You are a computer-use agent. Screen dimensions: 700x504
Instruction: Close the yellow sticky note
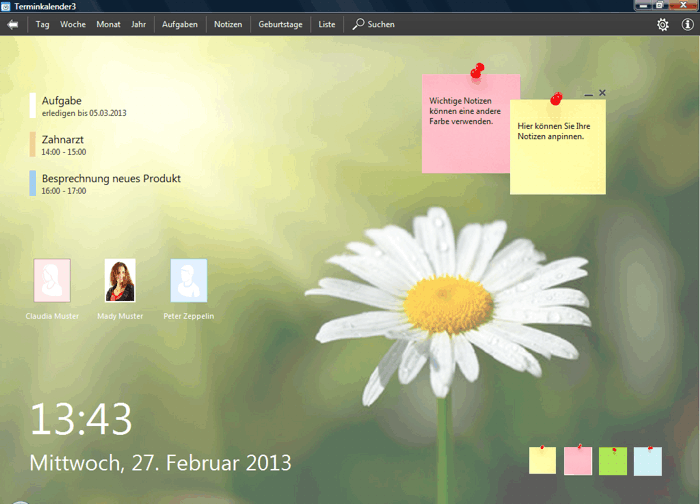(x=602, y=93)
